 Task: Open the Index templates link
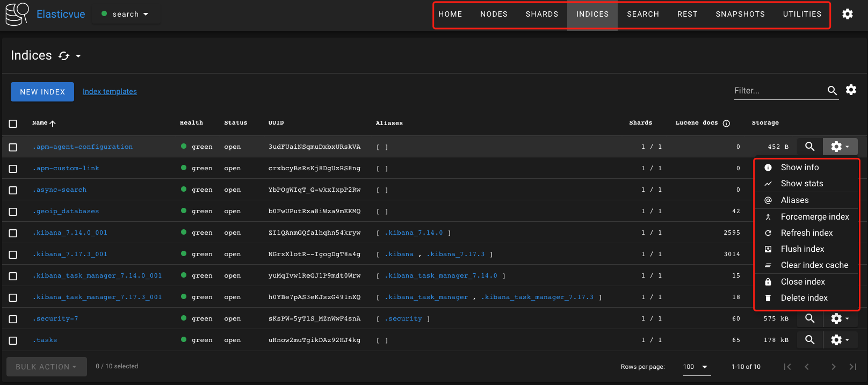click(x=110, y=92)
